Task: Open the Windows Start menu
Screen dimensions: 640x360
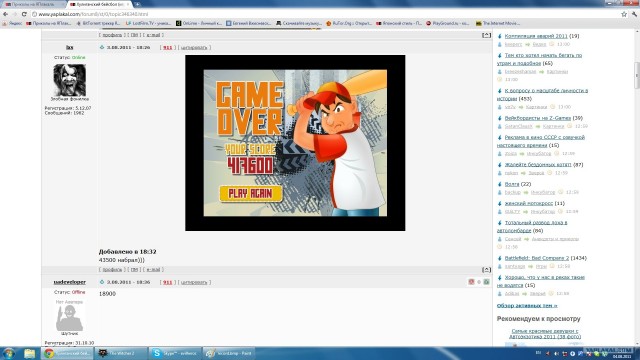Action: pos(9,353)
